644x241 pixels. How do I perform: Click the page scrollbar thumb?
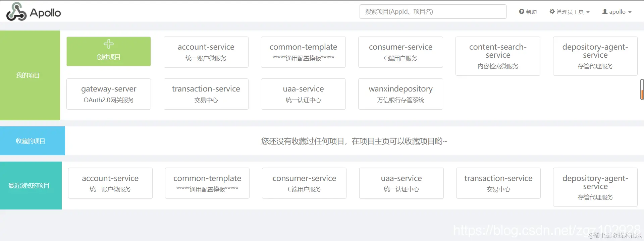click(642, 89)
